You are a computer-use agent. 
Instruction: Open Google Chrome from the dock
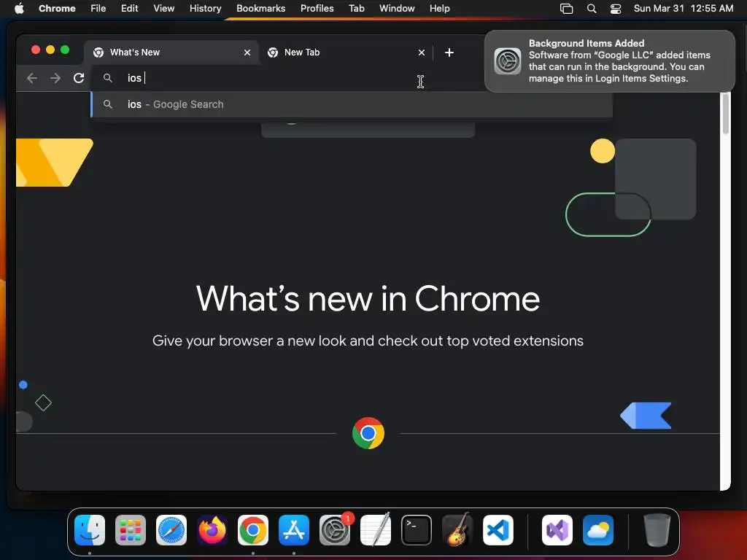pos(253,529)
